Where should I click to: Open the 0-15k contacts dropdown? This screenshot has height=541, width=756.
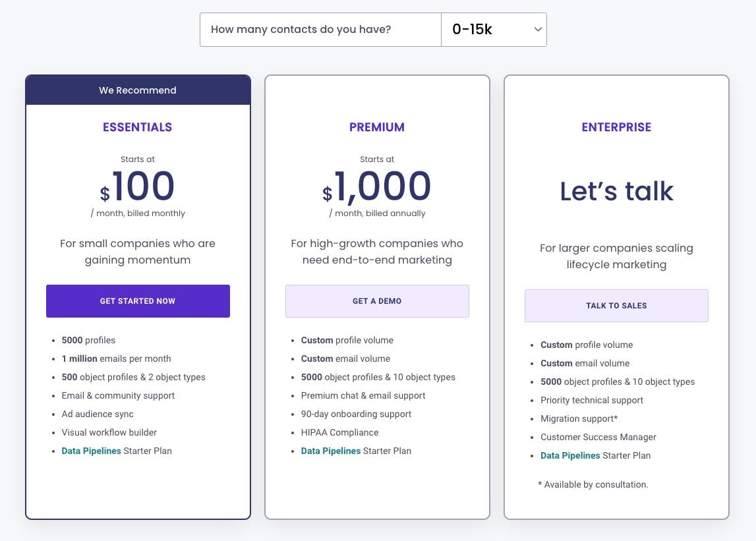[494, 30]
